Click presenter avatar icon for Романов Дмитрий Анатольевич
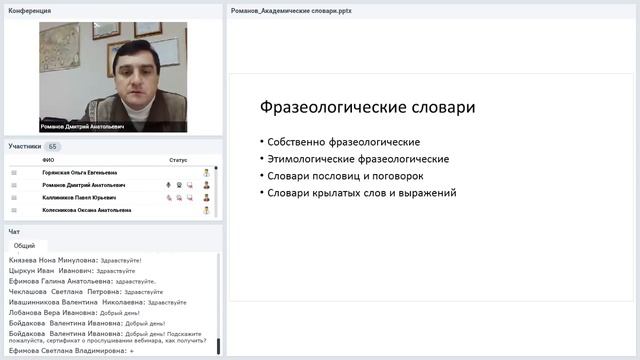This screenshot has height=360, width=640. click(207, 185)
